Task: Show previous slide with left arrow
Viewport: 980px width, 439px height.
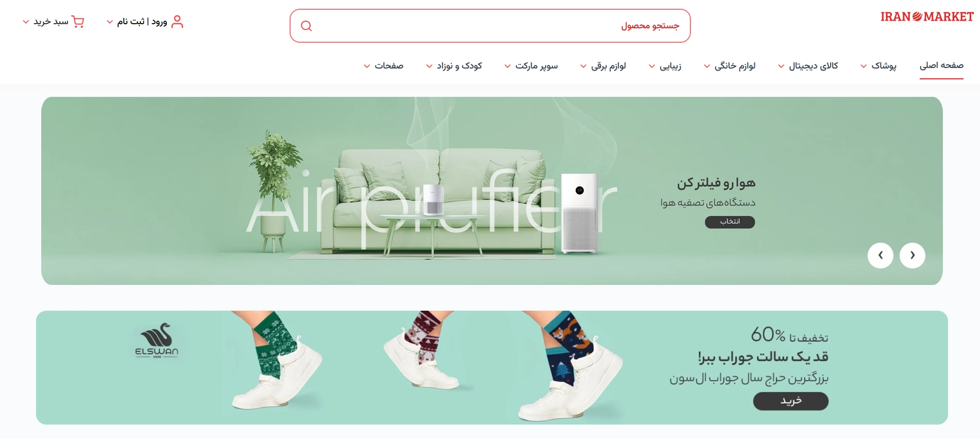Action: tap(881, 256)
